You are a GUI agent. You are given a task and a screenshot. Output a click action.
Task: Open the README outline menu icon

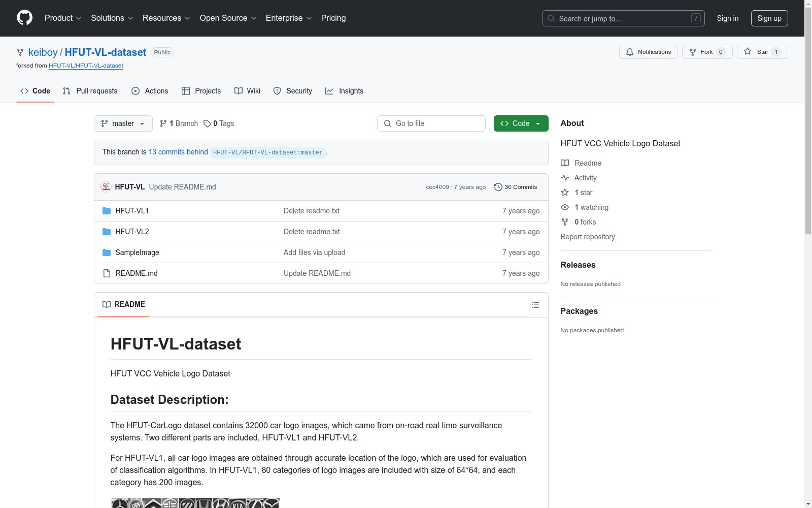(535, 305)
